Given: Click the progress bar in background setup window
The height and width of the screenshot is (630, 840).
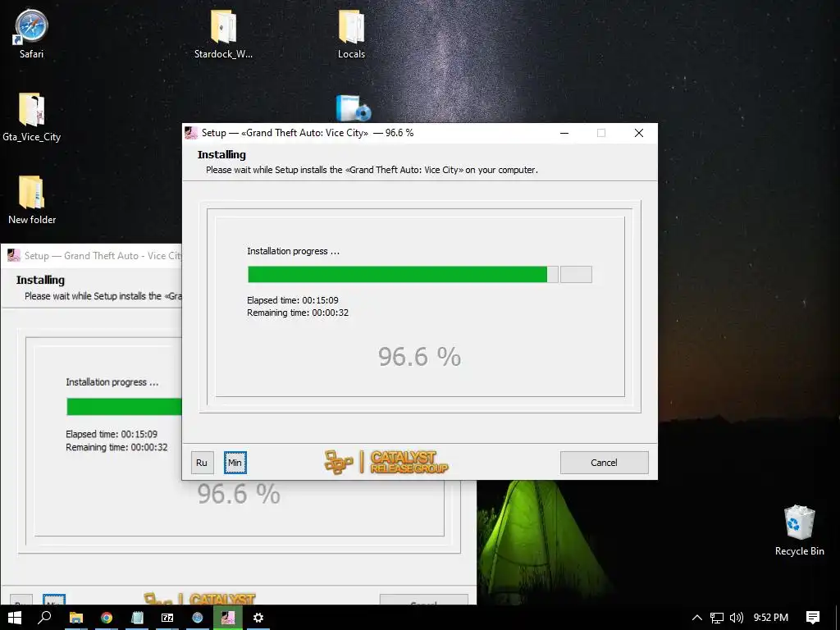Looking at the screenshot, I should [125, 407].
